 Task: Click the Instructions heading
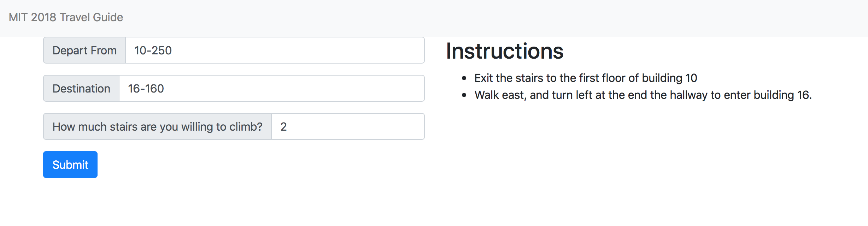[504, 51]
